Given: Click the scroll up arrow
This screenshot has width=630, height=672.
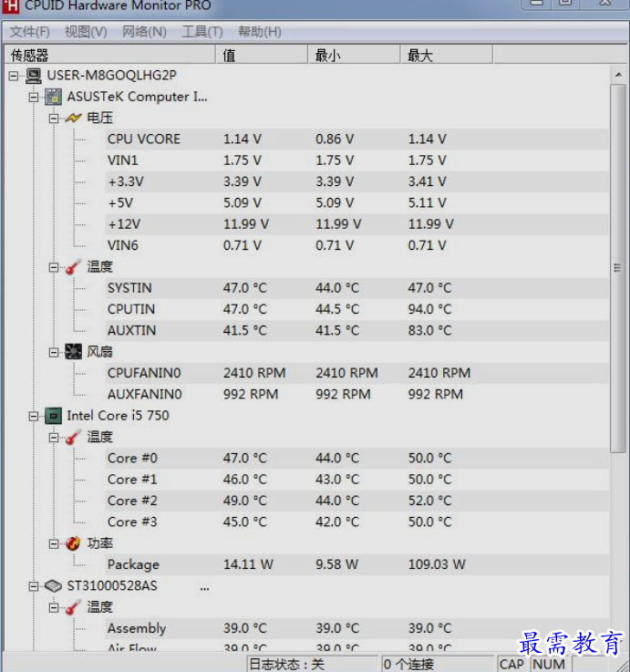Looking at the screenshot, I should pyautogui.click(x=618, y=75).
